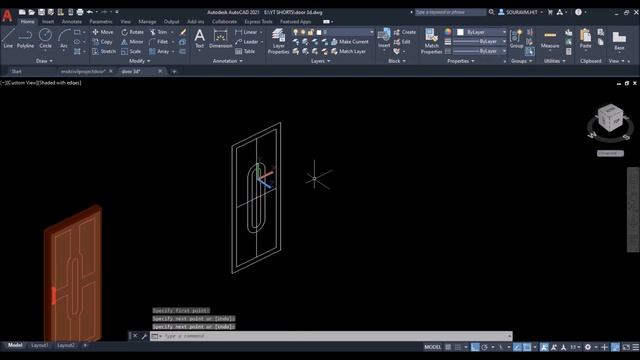This screenshot has width=640, height=360.
Task: Click the Erase tool icon
Action: (183, 32)
